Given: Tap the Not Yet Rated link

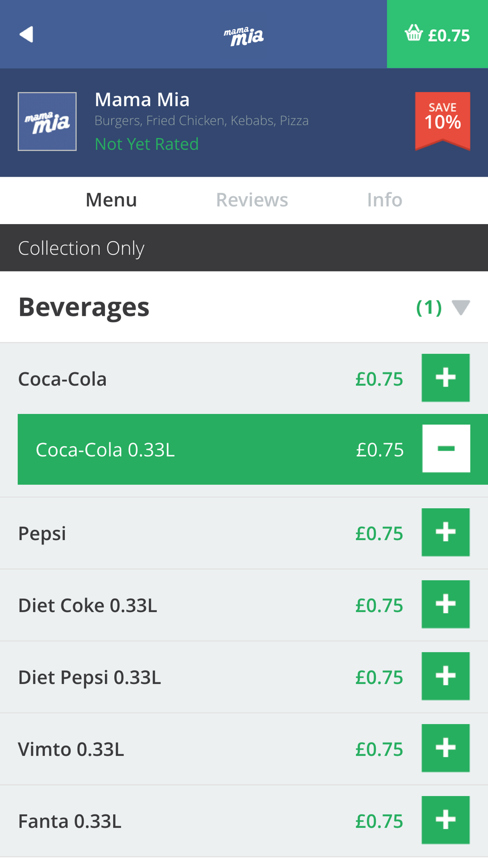Looking at the screenshot, I should pyautogui.click(x=147, y=144).
